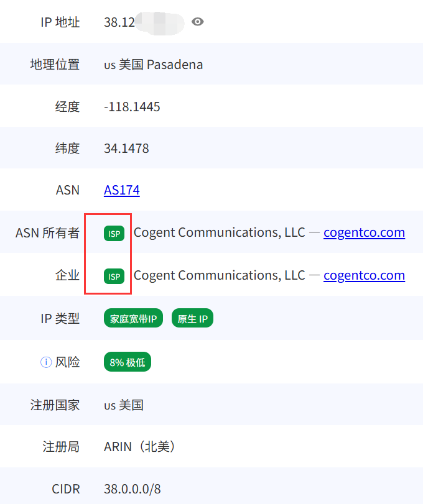Image resolution: width=423 pixels, height=504 pixels.
Task: Open cogentco.com link in ASN 所有者 row
Action: 364,232
